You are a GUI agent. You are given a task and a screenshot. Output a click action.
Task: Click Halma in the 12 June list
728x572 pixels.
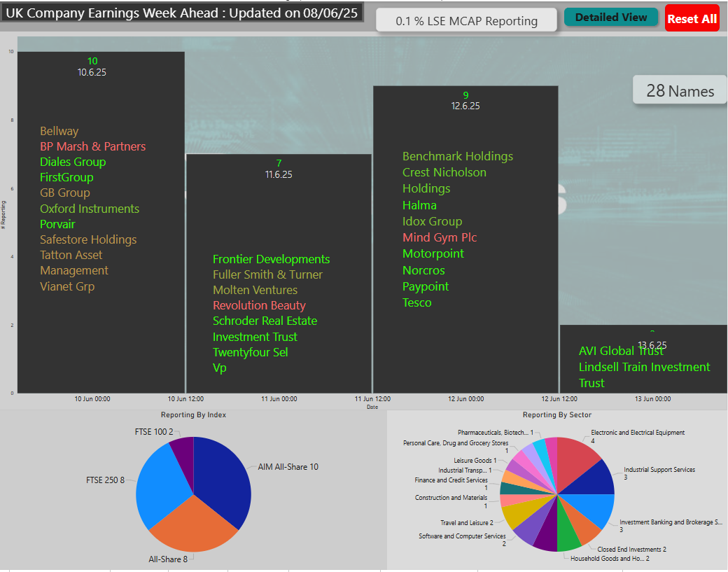click(419, 204)
